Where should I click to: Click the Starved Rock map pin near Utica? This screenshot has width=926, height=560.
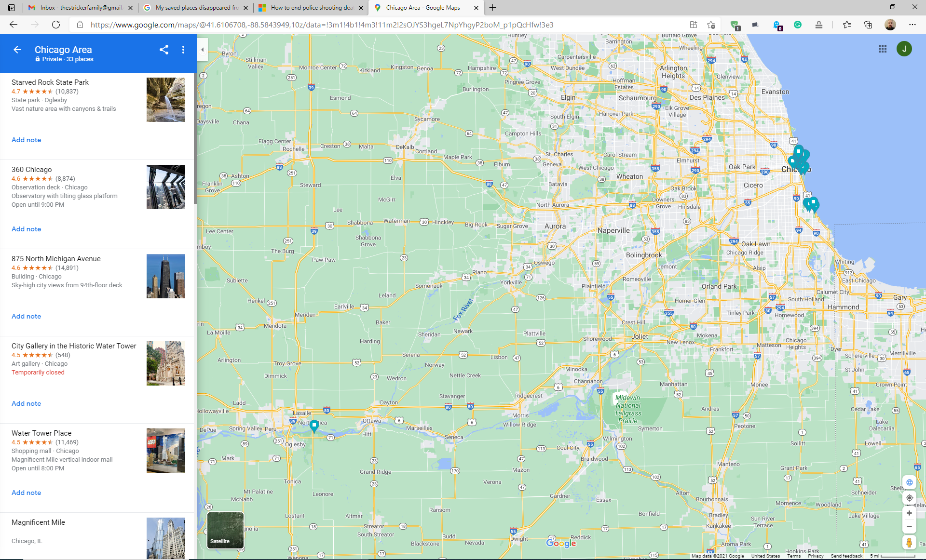point(314,426)
